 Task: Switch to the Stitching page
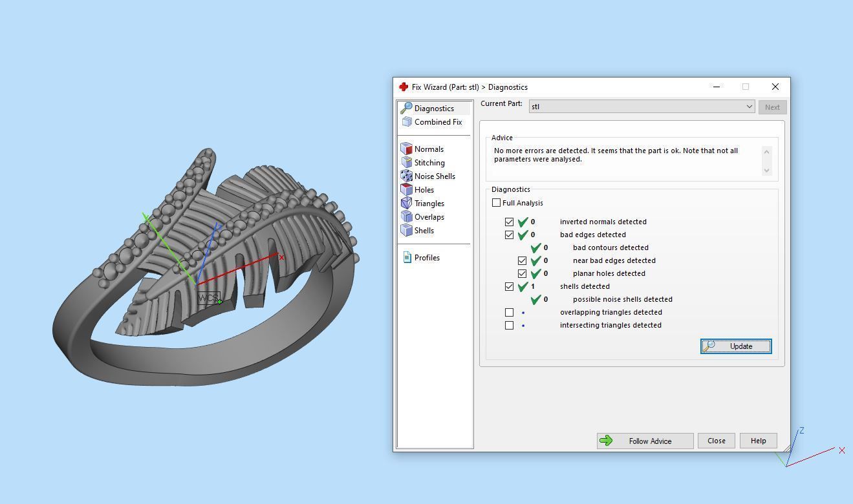pyautogui.click(x=429, y=163)
